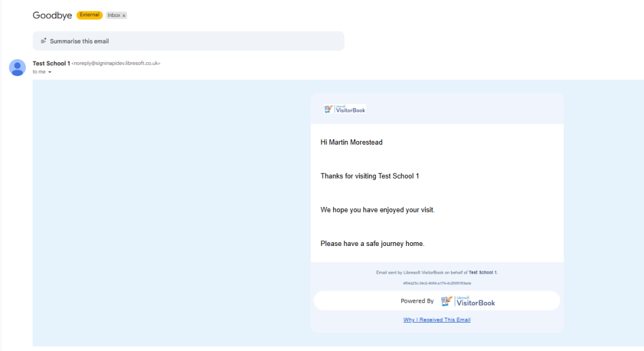Click the Powered By text in footer
Image resolution: width=644 pixels, height=351 pixels.
pyautogui.click(x=417, y=301)
